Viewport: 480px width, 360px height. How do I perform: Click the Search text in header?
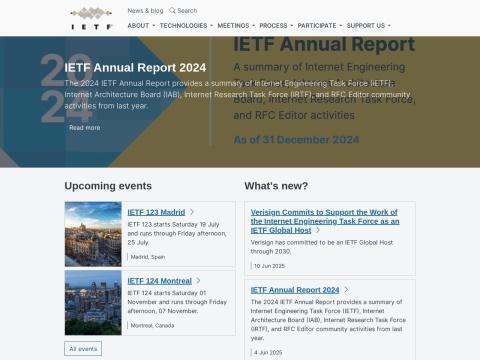click(187, 11)
